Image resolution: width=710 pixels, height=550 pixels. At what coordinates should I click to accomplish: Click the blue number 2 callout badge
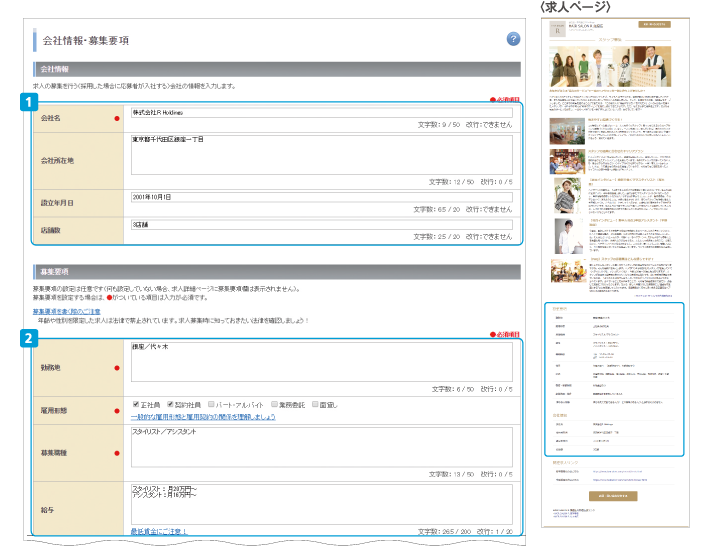click(x=31, y=337)
